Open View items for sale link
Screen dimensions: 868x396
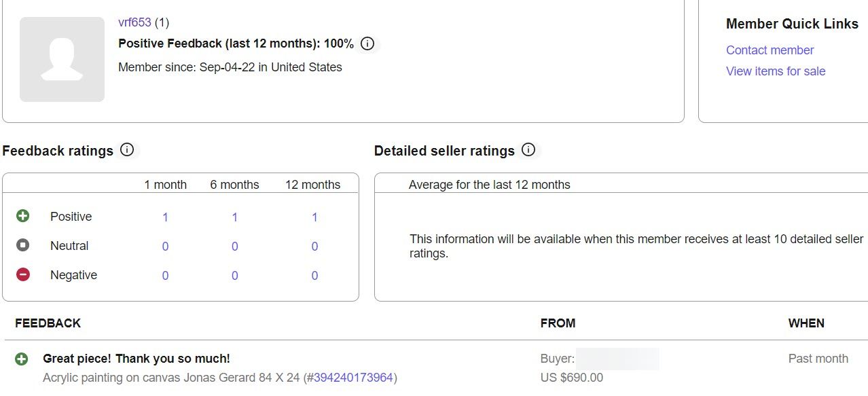pyautogui.click(x=776, y=71)
